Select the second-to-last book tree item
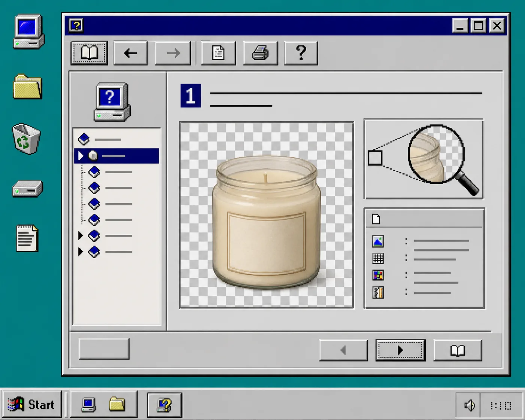 click(x=94, y=235)
